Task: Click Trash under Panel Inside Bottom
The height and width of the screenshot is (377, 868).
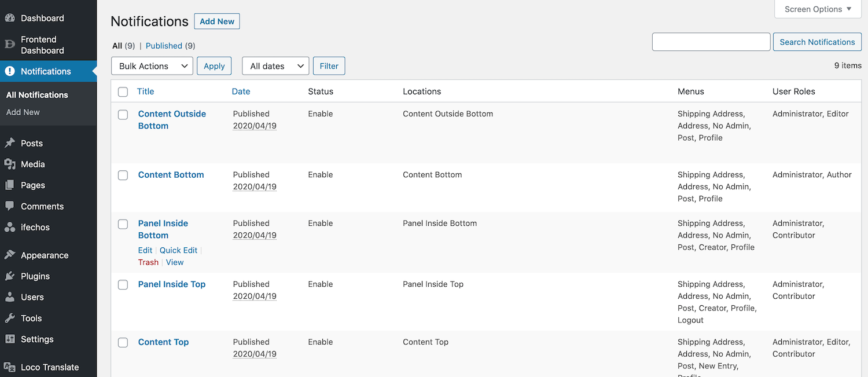Action: (x=148, y=262)
